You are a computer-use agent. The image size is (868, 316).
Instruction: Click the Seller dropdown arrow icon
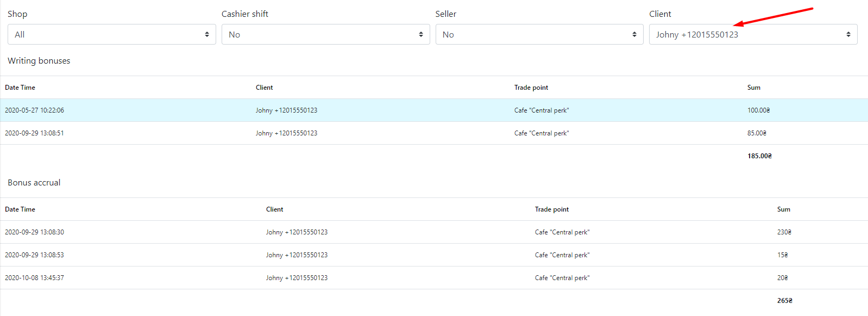[x=634, y=34]
